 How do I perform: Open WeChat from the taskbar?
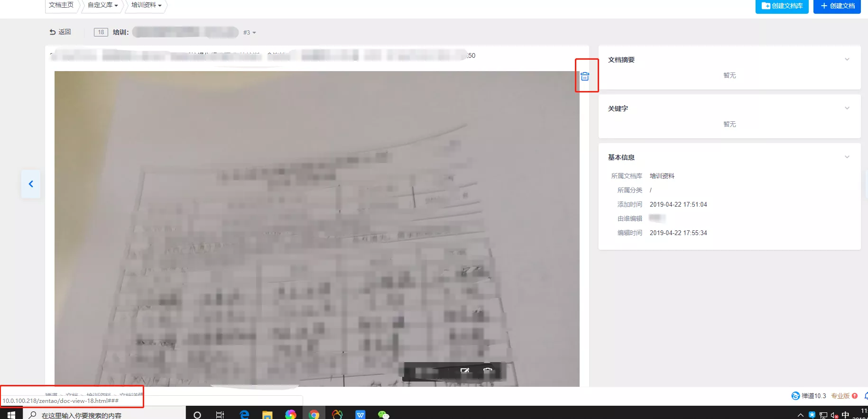pos(383,415)
